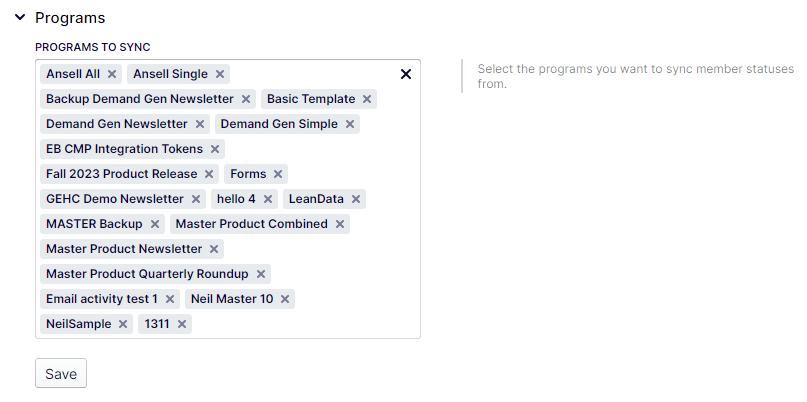Image resolution: width=807 pixels, height=402 pixels.
Task: Remove Basic Template from selection
Action: [367, 99]
